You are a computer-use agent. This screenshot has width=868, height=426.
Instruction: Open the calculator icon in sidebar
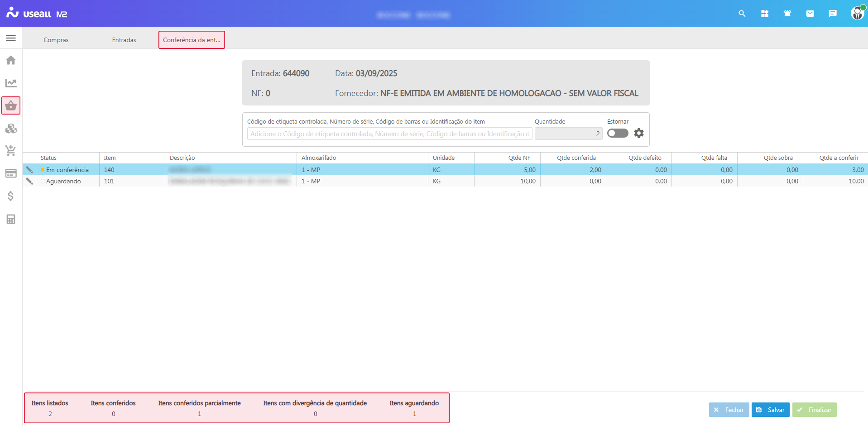tap(11, 219)
